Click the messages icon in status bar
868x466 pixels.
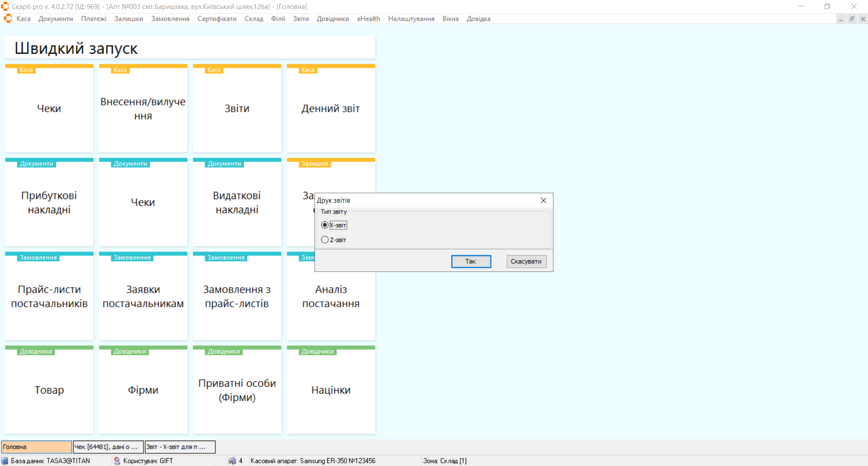click(232, 461)
